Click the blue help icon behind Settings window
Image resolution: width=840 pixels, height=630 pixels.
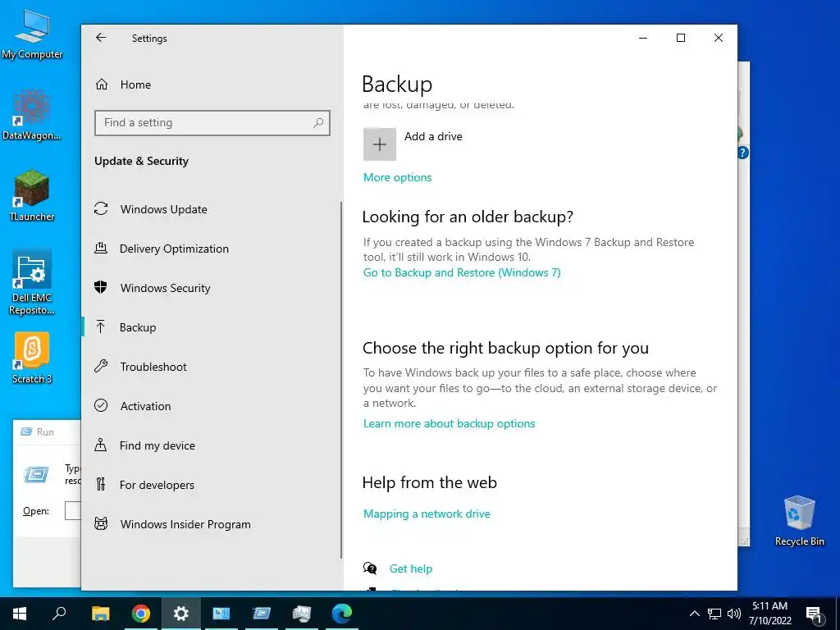point(743,153)
